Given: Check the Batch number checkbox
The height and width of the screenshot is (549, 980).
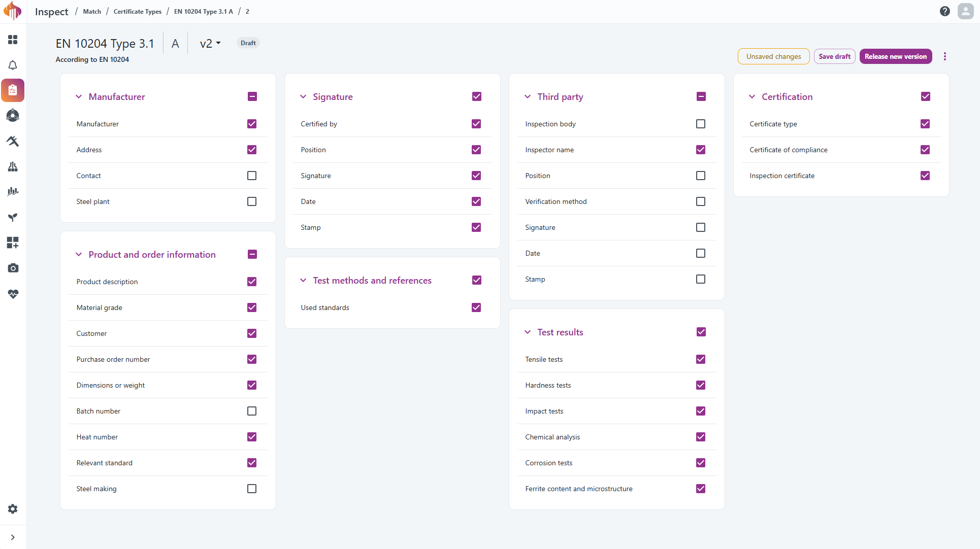Looking at the screenshot, I should pyautogui.click(x=252, y=411).
